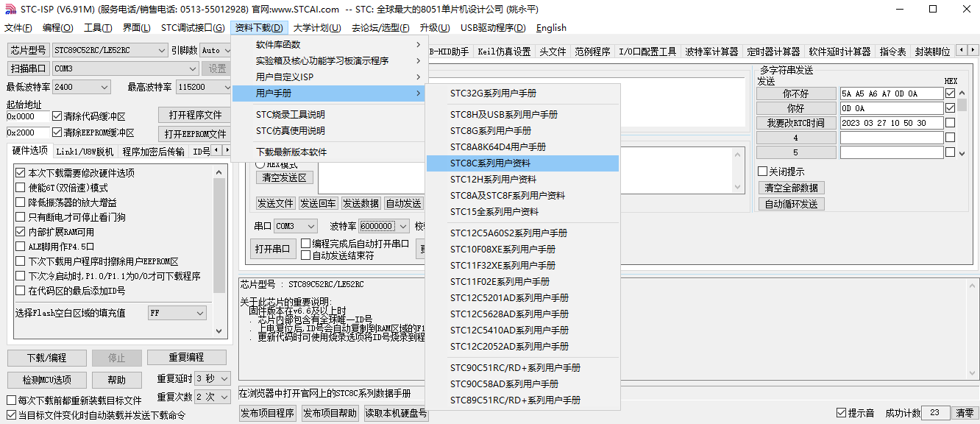Image resolution: width=980 pixels, height=424 pixels.
Task: Open the 文件(F) menu
Action: pos(18,28)
